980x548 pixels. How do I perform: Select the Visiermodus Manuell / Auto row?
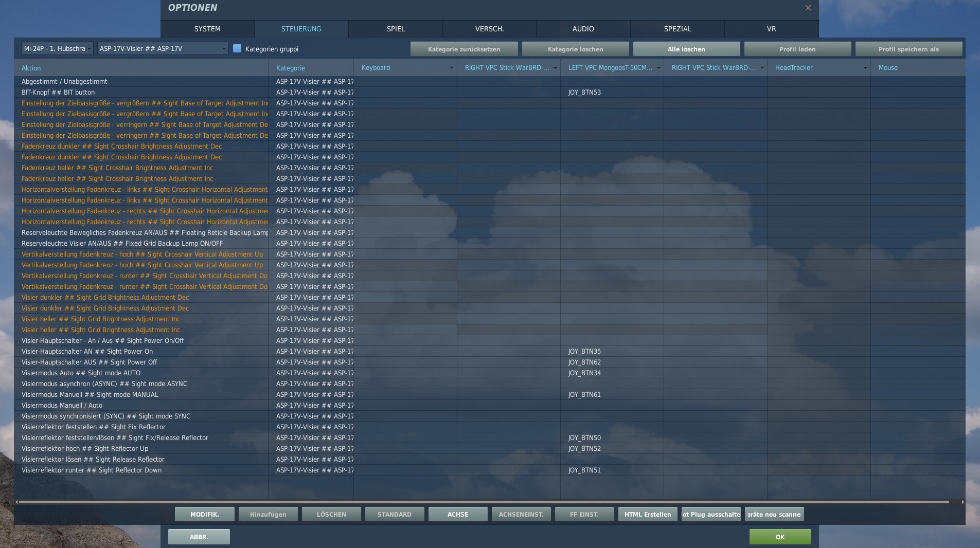click(489, 406)
